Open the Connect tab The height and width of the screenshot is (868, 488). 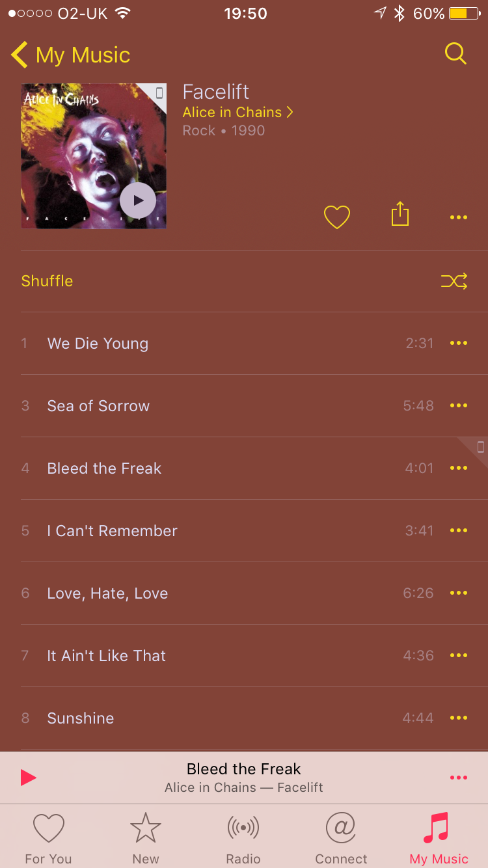coord(341,839)
